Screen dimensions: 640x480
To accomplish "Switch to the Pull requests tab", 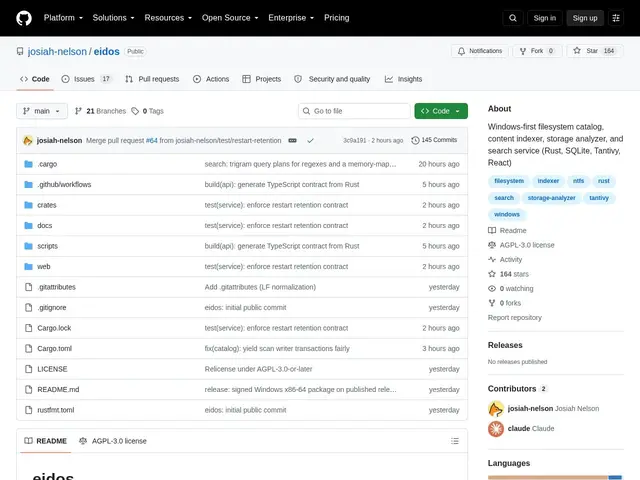I will point(152,79).
